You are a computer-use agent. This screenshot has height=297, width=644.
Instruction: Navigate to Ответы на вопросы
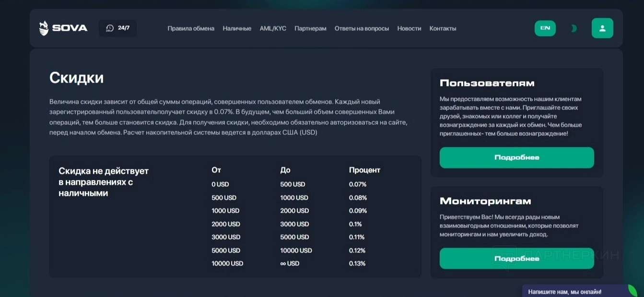coord(362,28)
